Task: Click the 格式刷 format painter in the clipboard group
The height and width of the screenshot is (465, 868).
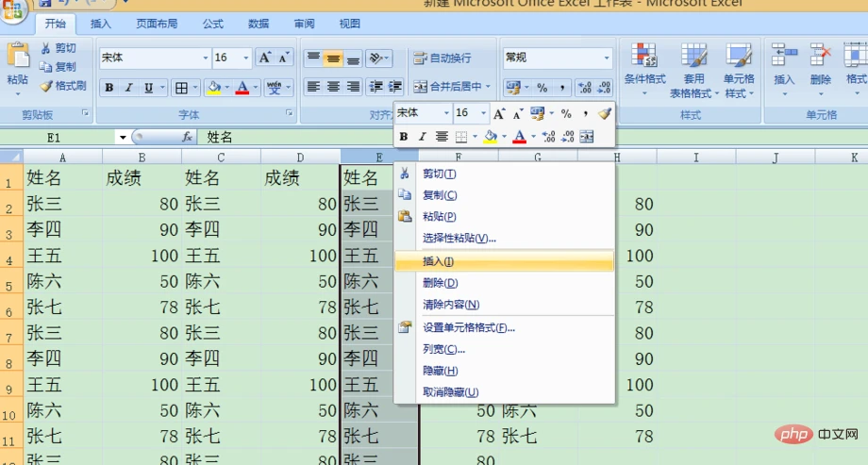Action: point(62,86)
